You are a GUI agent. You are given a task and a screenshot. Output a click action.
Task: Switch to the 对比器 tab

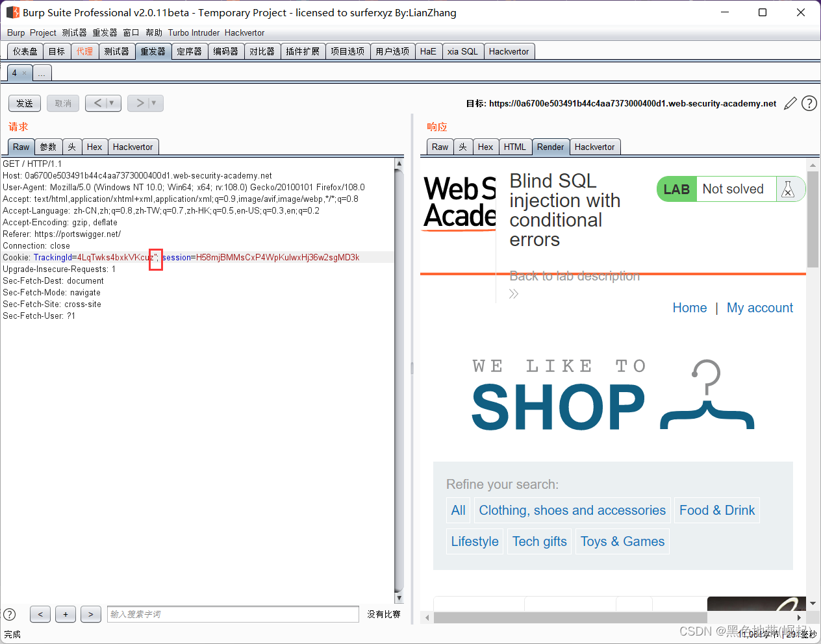[262, 51]
